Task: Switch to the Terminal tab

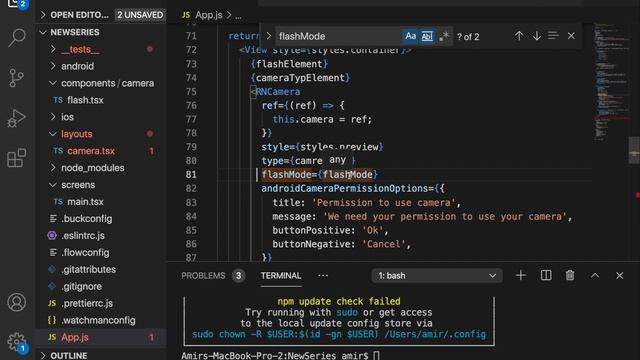Action: point(281,276)
